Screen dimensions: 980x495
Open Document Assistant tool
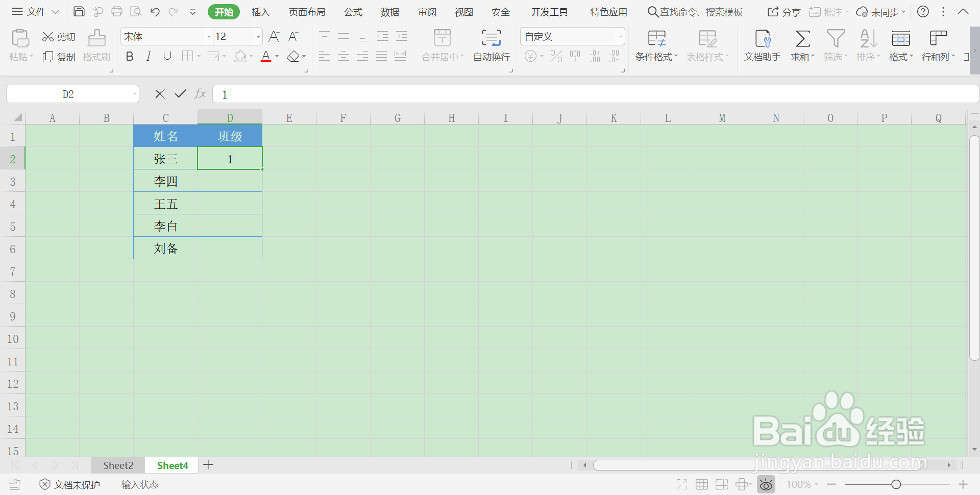763,45
